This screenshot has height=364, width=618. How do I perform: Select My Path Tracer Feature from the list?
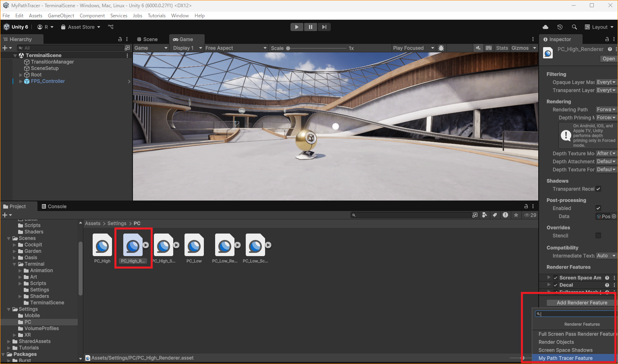pyautogui.click(x=565, y=358)
